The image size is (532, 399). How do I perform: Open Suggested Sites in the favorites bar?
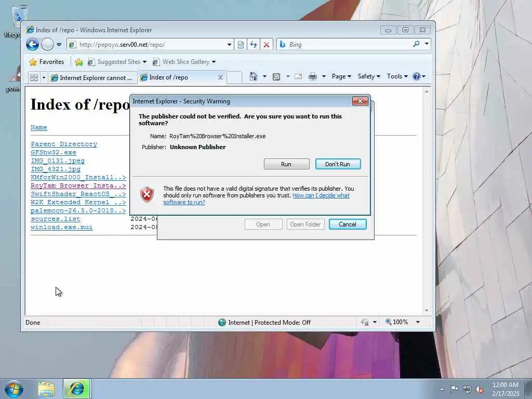pos(117,62)
